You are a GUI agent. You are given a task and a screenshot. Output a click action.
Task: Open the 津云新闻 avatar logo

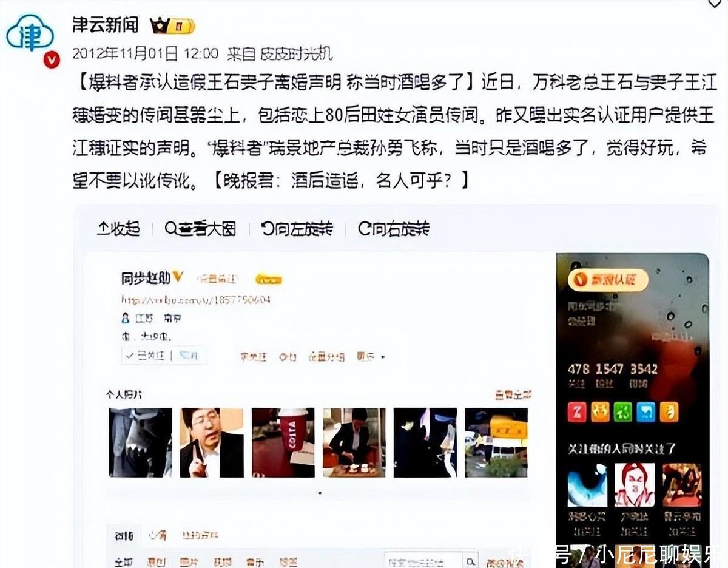[x=30, y=34]
